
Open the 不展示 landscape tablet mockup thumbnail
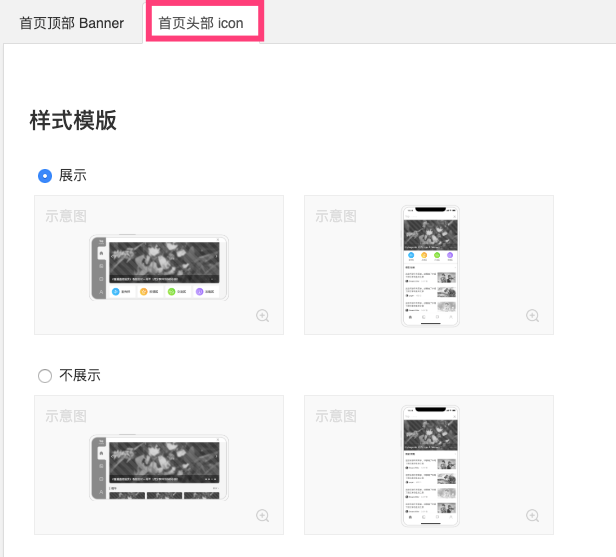click(159, 467)
